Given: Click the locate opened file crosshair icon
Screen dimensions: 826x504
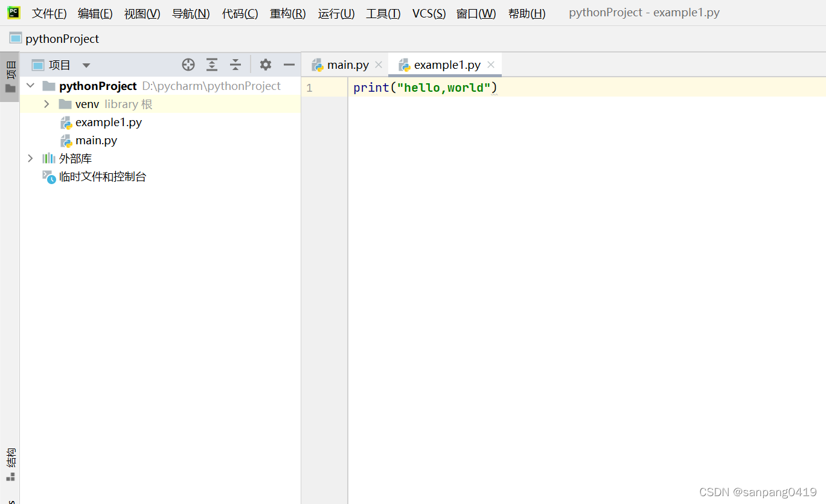Looking at the screenshot, I should click(x=188, y=65).
